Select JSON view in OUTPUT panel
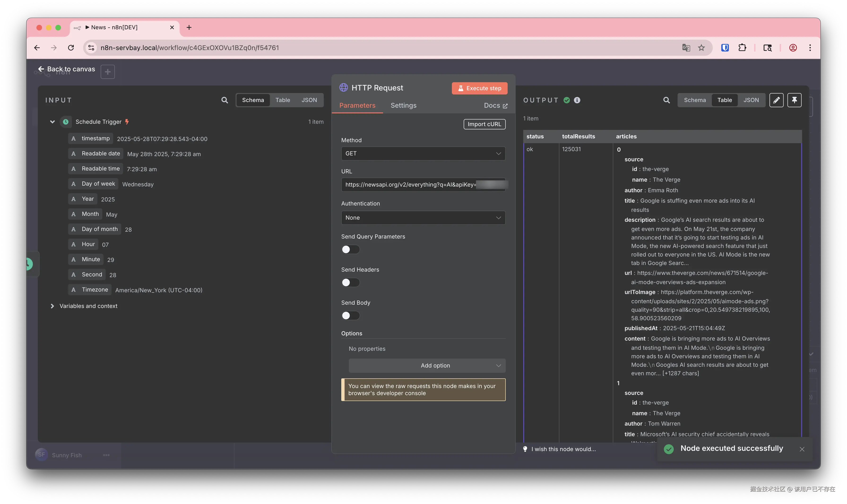 [x=751, y=100]
